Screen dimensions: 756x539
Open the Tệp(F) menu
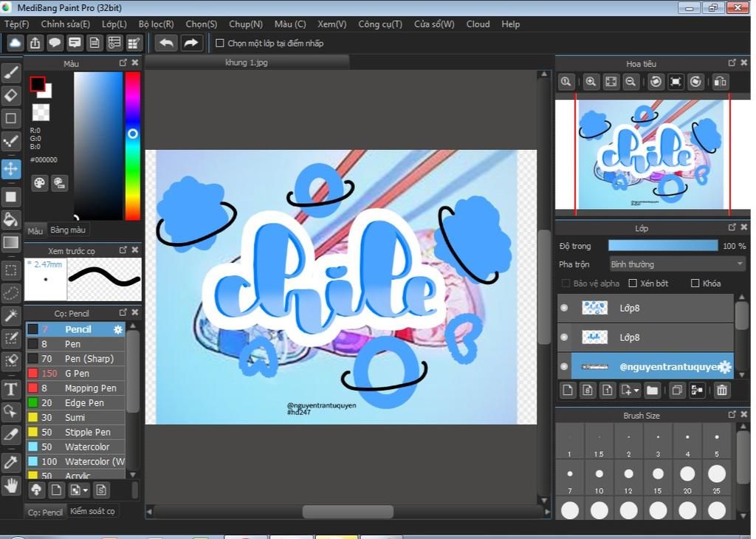point(16,24)
